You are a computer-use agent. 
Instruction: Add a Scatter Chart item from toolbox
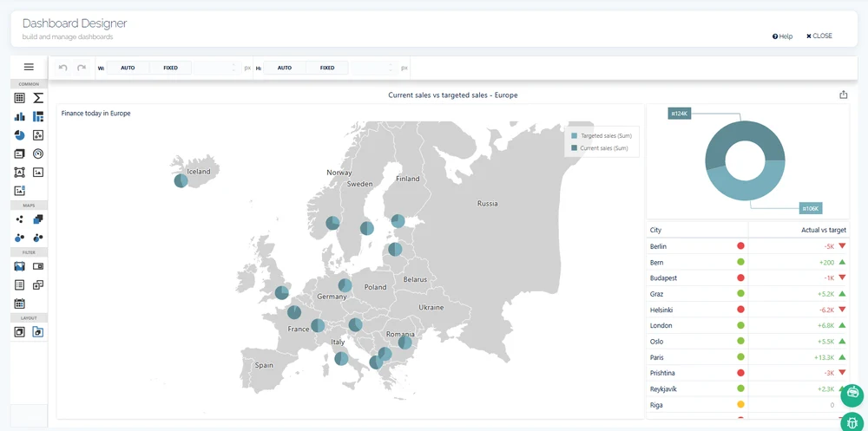(x=38, y=135)
